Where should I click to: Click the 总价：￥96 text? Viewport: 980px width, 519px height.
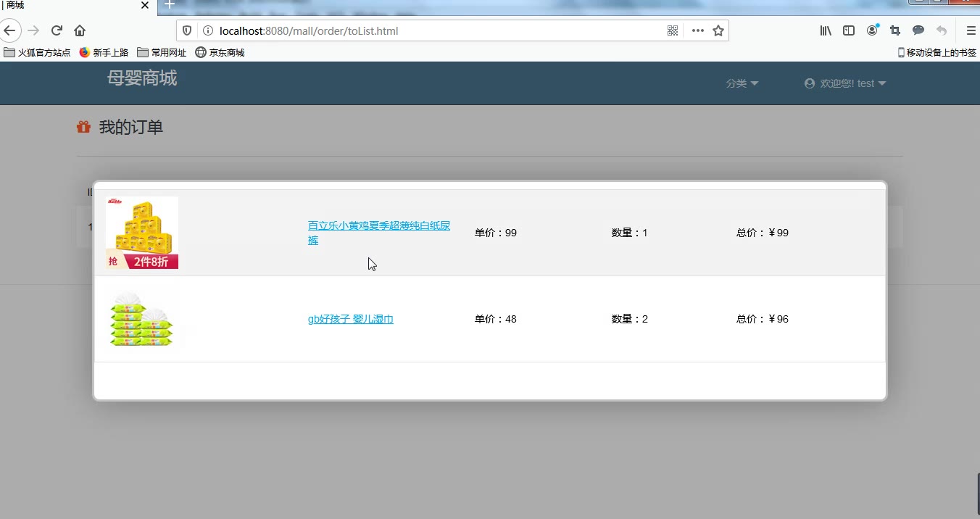pyautogui.click(x=763, y=319)
